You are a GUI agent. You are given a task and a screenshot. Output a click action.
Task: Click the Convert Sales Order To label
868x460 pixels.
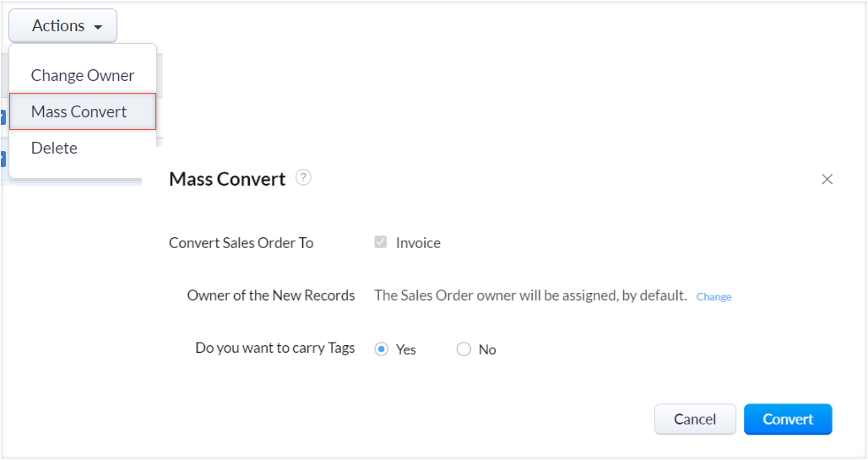[241, 243]
